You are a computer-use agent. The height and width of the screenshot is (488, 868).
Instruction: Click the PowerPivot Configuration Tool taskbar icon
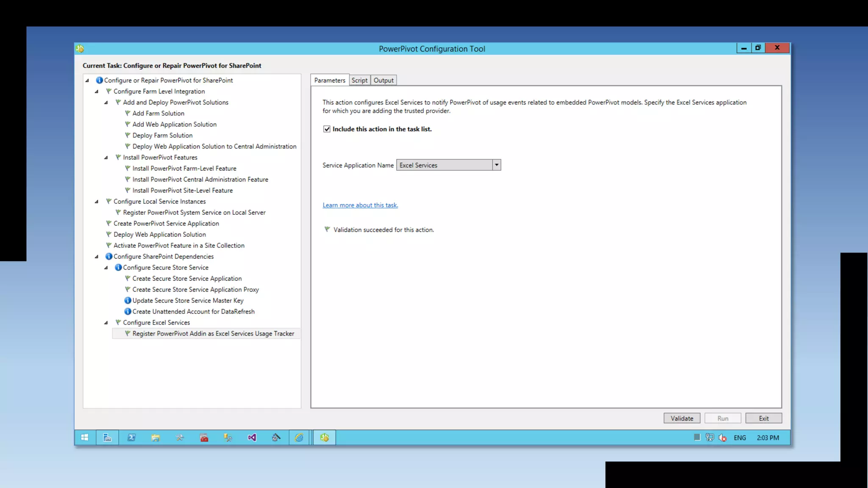[x=325, y=438]
